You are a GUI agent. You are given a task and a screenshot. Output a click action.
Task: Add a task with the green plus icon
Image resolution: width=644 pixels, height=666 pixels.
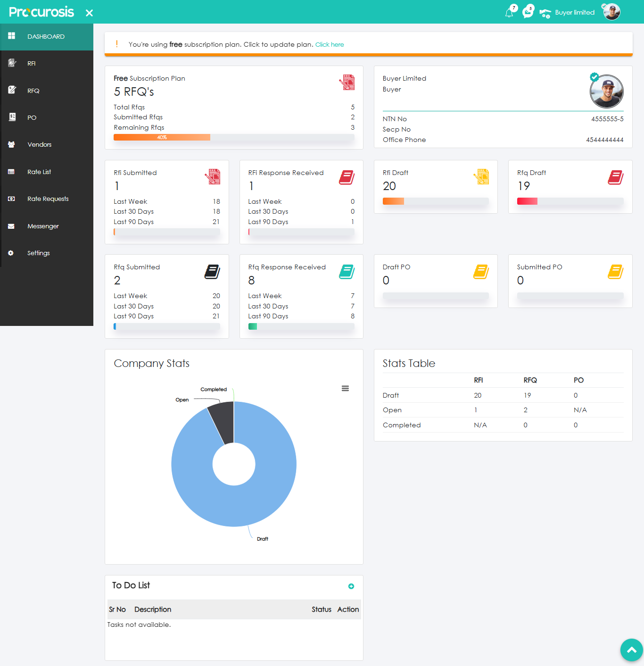click(x=351, y=586)
